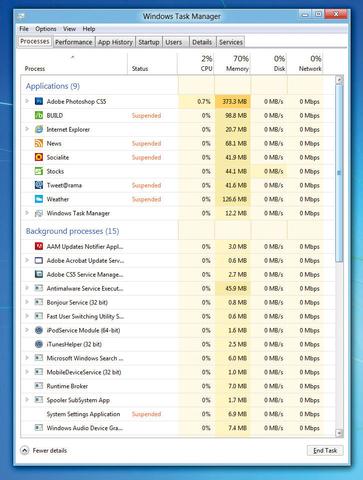Click the Windows Task Manager process icon
Image resolution: width=363 pixels, height=480 pixels.
pos(39,213)
